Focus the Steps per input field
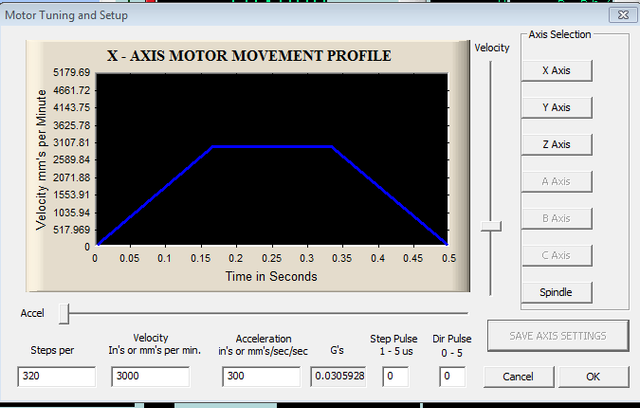This screenshot has width=640, height=408. click(x=57, y=376)
